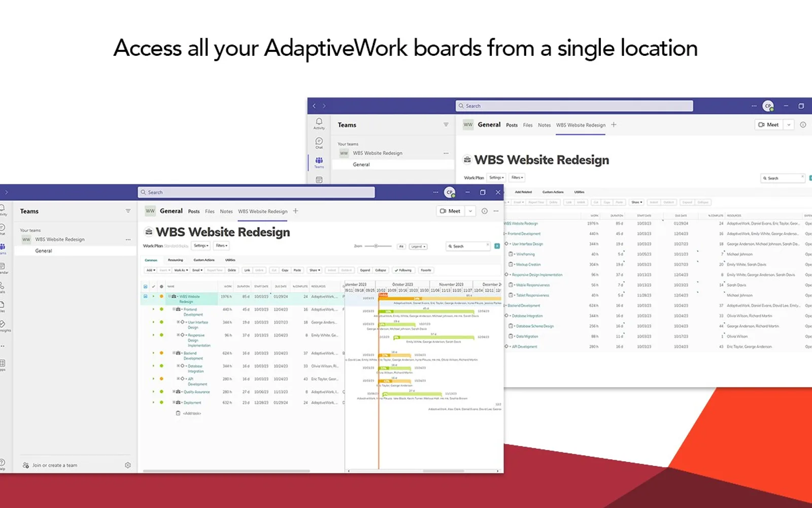This screenshot has width=812, height=508.
Task: Adjust the Zoom slider handle in the front window
Action: pyautogui.click(x=376, y=246)
